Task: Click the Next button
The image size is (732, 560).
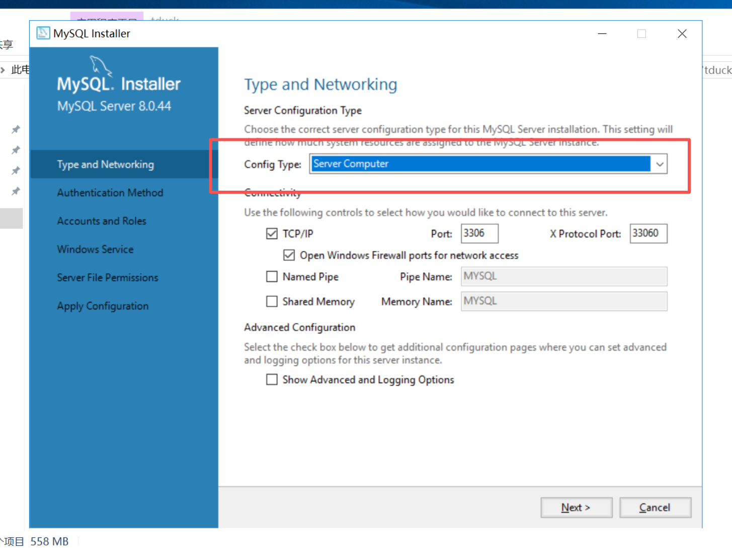Action: 576,508
